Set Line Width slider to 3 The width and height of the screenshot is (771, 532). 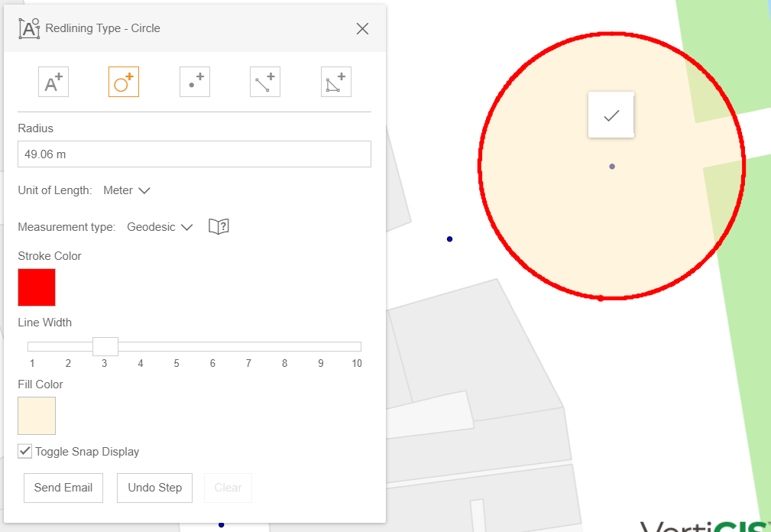105,345
